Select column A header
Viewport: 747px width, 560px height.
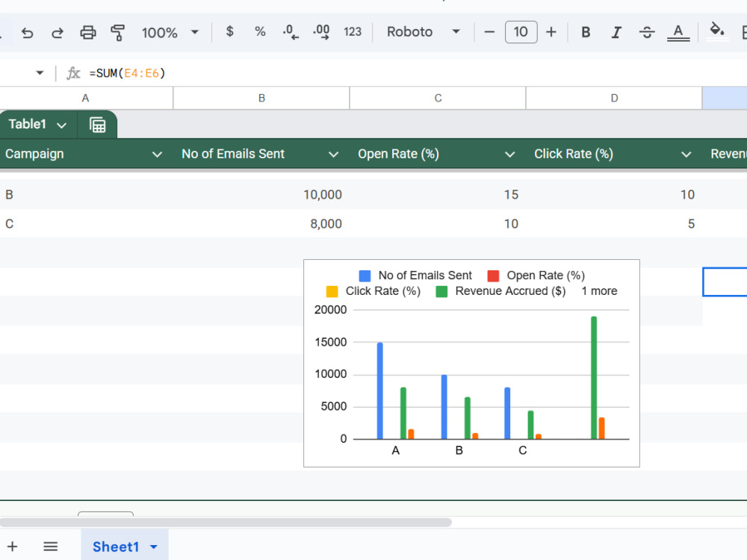click(x=86, y=98)
